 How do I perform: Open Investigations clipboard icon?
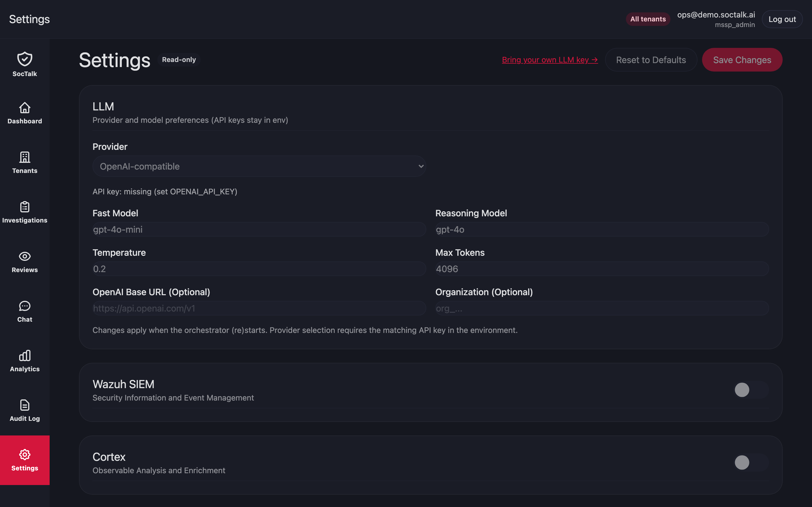(x=25, y=207)
